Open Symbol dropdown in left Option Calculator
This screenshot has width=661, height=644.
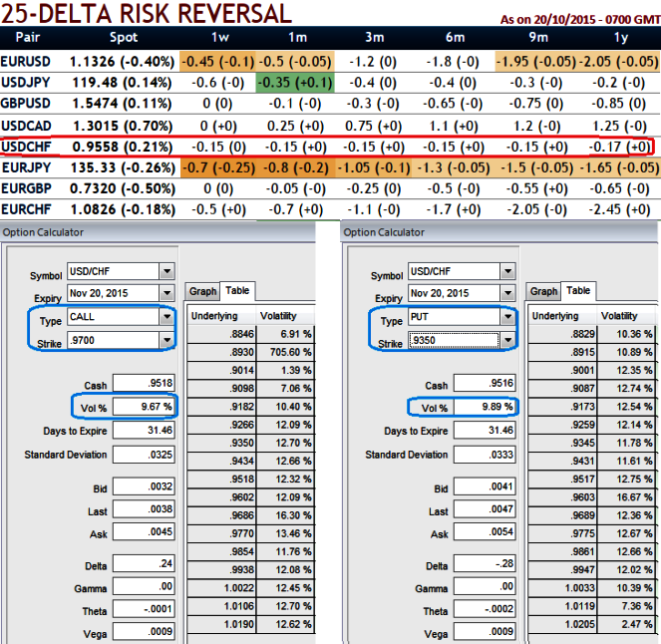tap(166, 271)
